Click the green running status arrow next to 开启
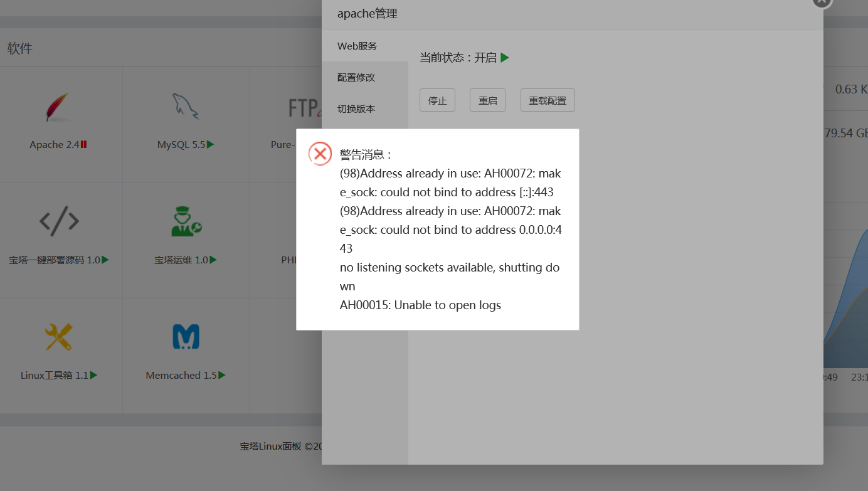This screenshot has width=868, height=491. click(x=505, y=58)
